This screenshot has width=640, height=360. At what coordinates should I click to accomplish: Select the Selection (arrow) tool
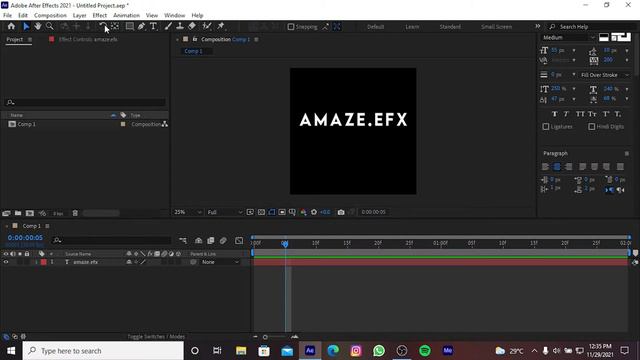26,27
